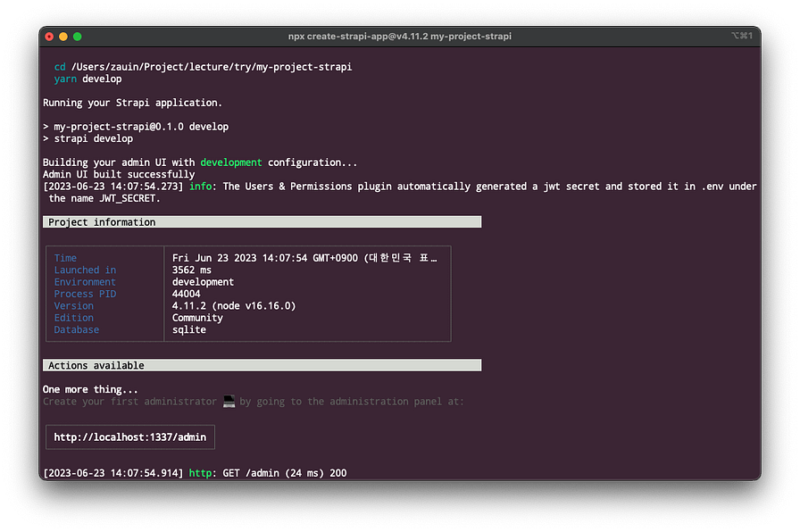Click the database value 'sqlite'
800x532 pixels.
click(x=189, y=330)
